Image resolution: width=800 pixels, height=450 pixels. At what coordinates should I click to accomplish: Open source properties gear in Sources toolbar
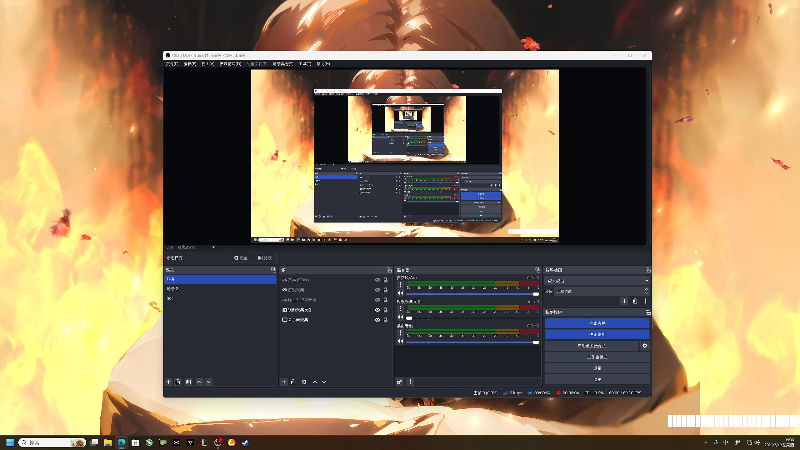(304, 382)
